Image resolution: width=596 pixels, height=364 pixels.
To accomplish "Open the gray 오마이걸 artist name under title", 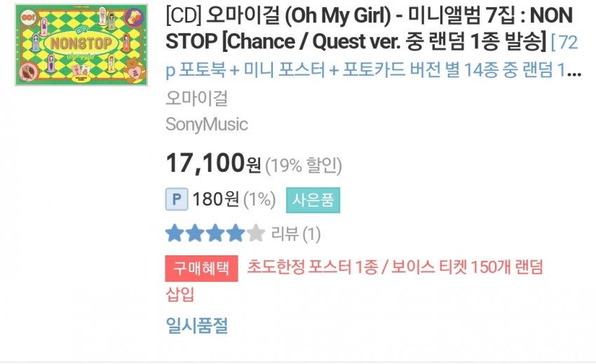I will [196, 98].
